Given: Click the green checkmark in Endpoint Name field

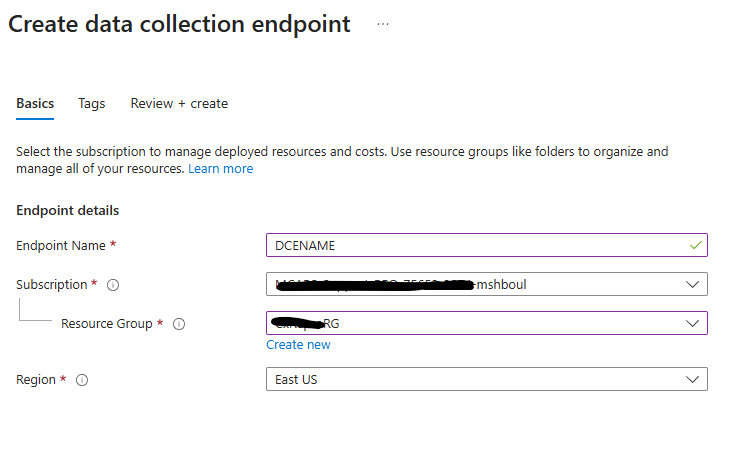Looking at the screenshot, I should pyautogui.click(x=696, y=245).
